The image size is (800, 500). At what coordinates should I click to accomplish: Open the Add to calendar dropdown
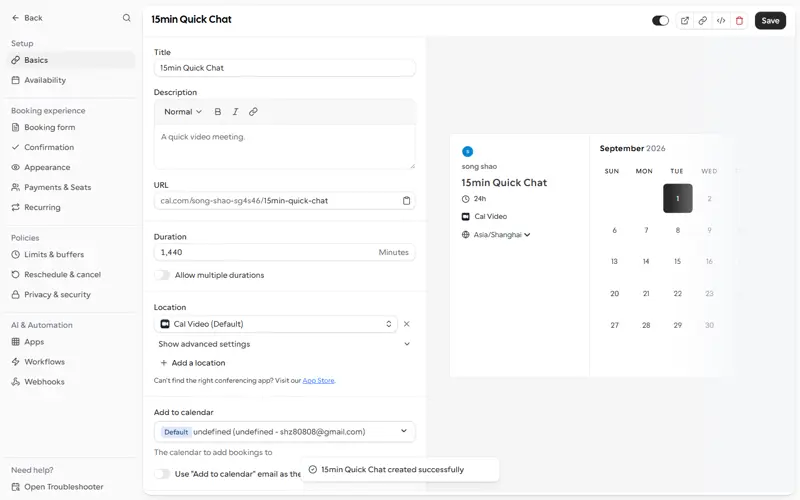[285, 432]
